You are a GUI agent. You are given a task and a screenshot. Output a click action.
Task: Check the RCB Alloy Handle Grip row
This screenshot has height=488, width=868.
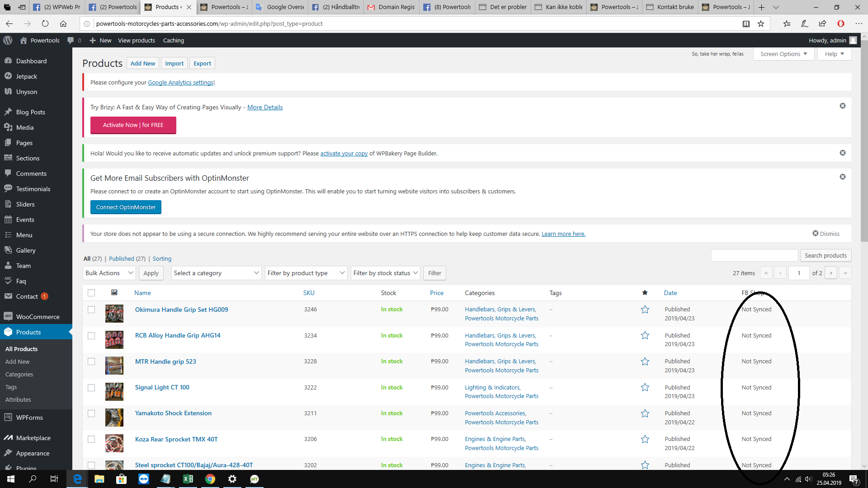[x=91, y=336]
